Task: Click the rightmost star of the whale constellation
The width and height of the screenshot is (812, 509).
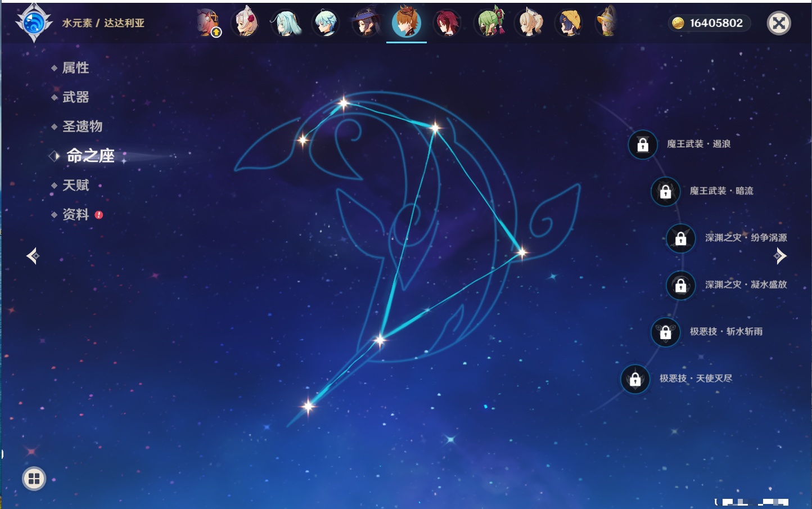Action: [521, 253]
